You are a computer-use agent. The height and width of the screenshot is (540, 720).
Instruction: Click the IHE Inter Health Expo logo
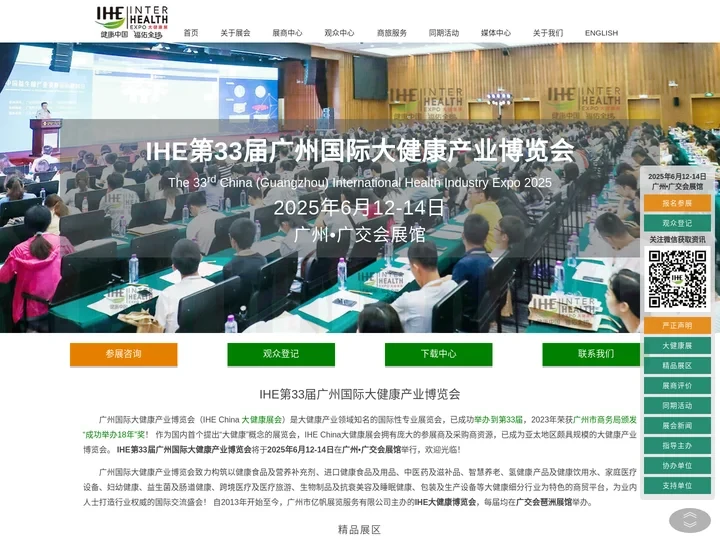pos(132,21)
